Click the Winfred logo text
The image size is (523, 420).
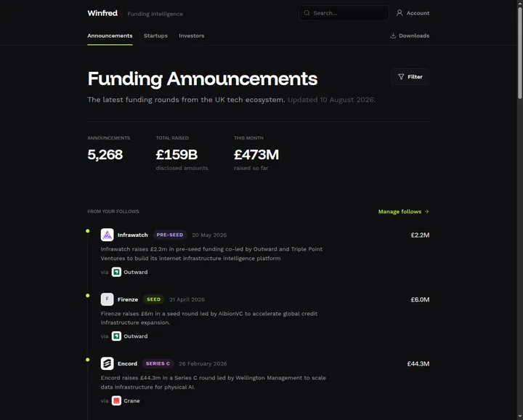102,13
